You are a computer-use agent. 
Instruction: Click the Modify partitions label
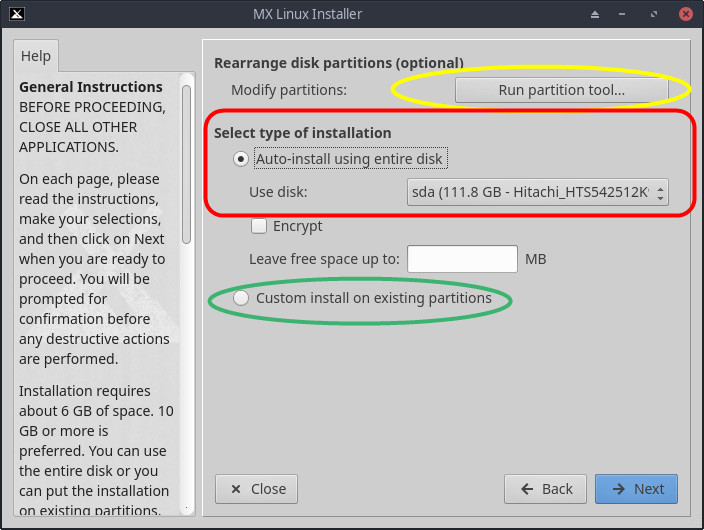click(x=289, y=90)
